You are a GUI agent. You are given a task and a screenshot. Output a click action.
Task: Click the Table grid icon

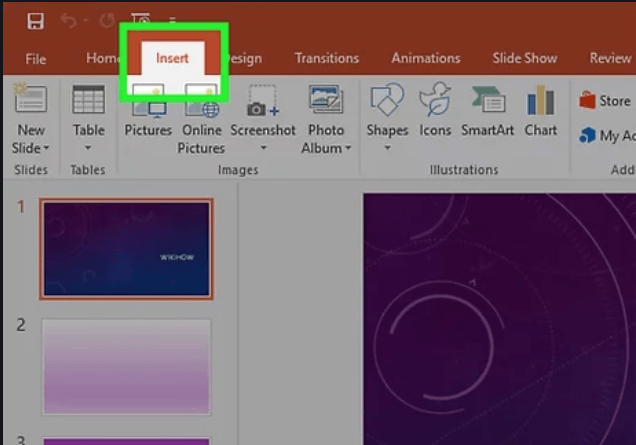point(88,99)
